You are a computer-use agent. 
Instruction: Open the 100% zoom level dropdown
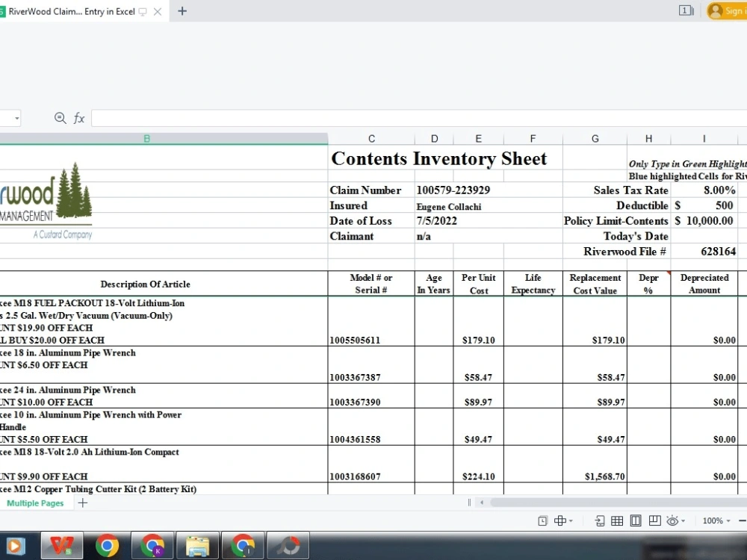(716, 521)
